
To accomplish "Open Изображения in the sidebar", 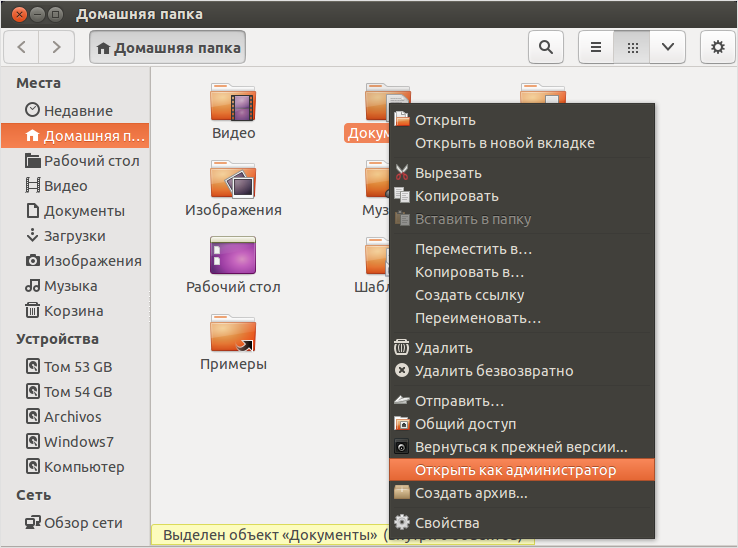I will [x=75, y=261].
